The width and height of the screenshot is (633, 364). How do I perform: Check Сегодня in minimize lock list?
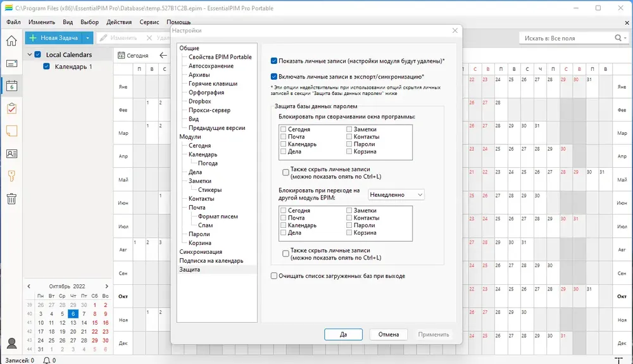[x=284, y=129]
